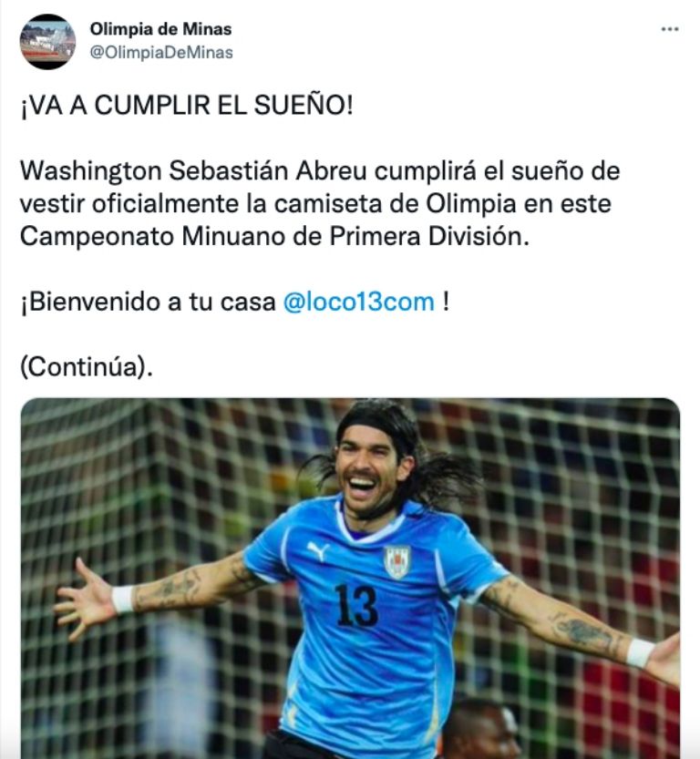Image resolution: width=700 pixels, height=759 pixels.
Task: Click the number 13 on the jersey
Action: pyautogui.click(x=356, y=605)
